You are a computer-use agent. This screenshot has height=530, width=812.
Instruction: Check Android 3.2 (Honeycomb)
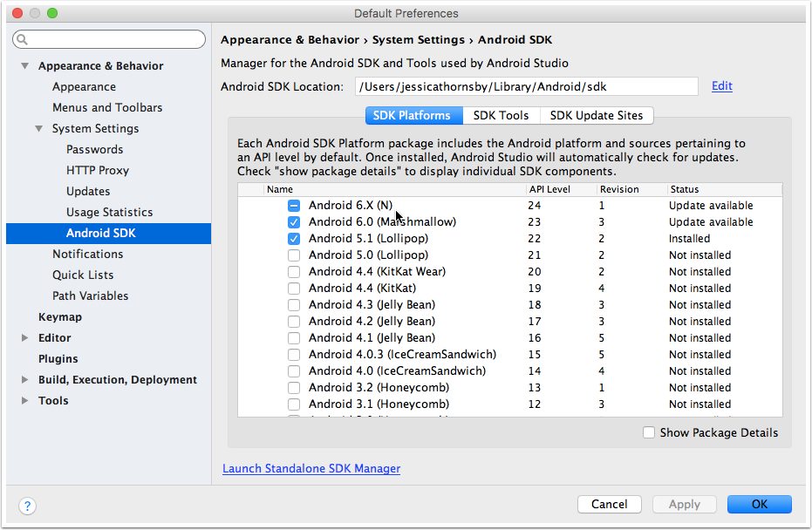pos(294,388)
